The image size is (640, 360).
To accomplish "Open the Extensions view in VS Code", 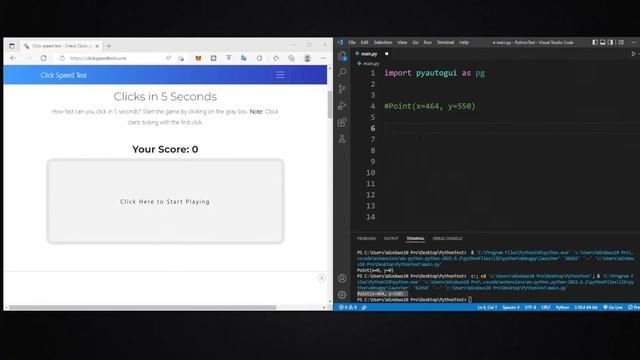I will point(342,122).
